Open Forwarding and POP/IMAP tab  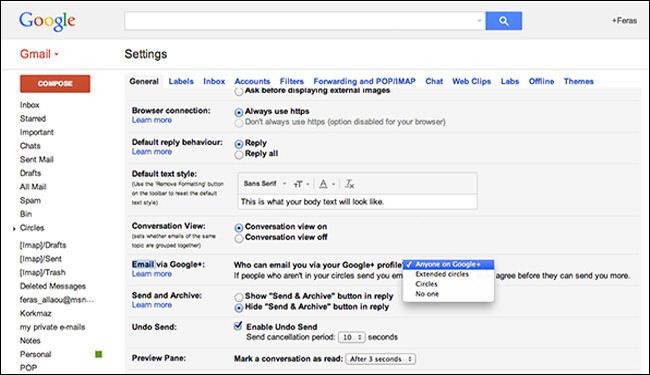364,81
